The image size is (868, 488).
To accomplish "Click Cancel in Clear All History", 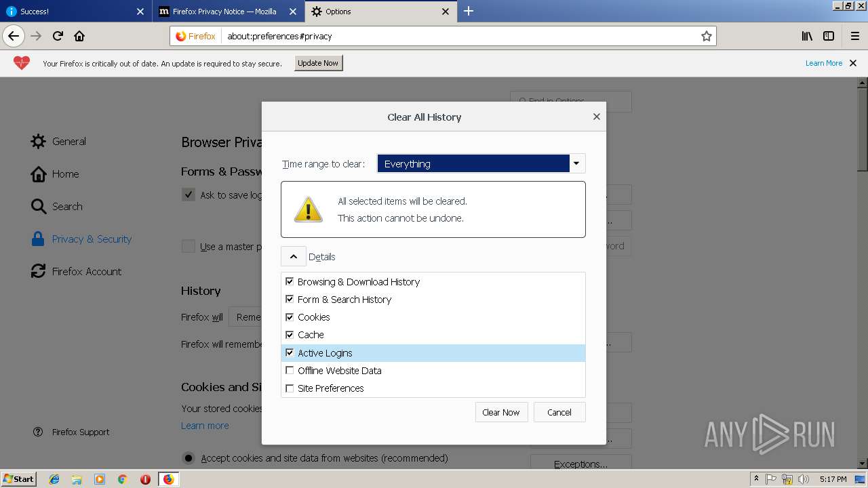I will point(559,412).
